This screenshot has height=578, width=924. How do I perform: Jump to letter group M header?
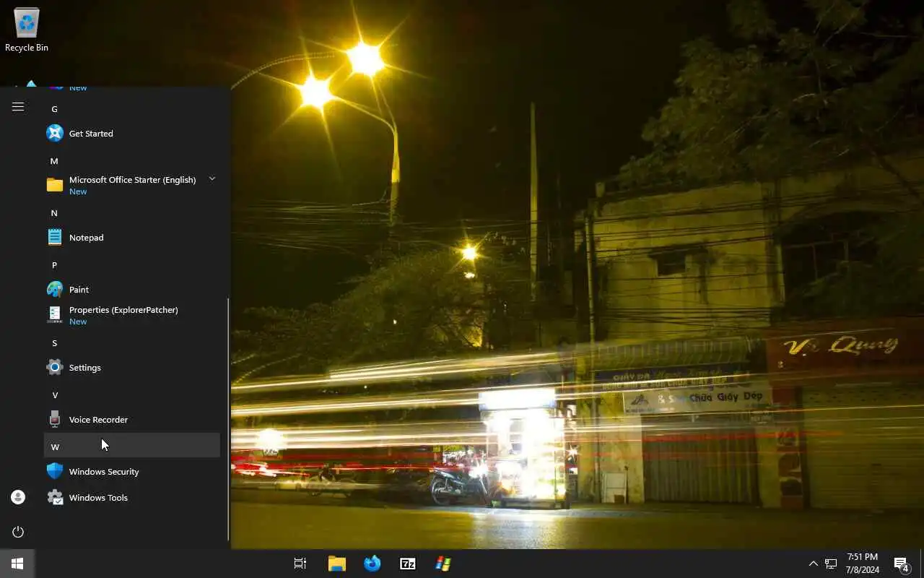(x=54, y=161)
